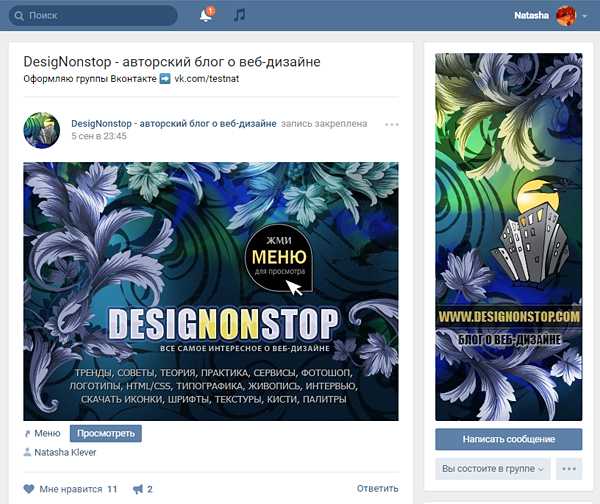Click the Natasha Klever author icon
600x504 pixels.
pyautogui.click(x=27, y=452)
